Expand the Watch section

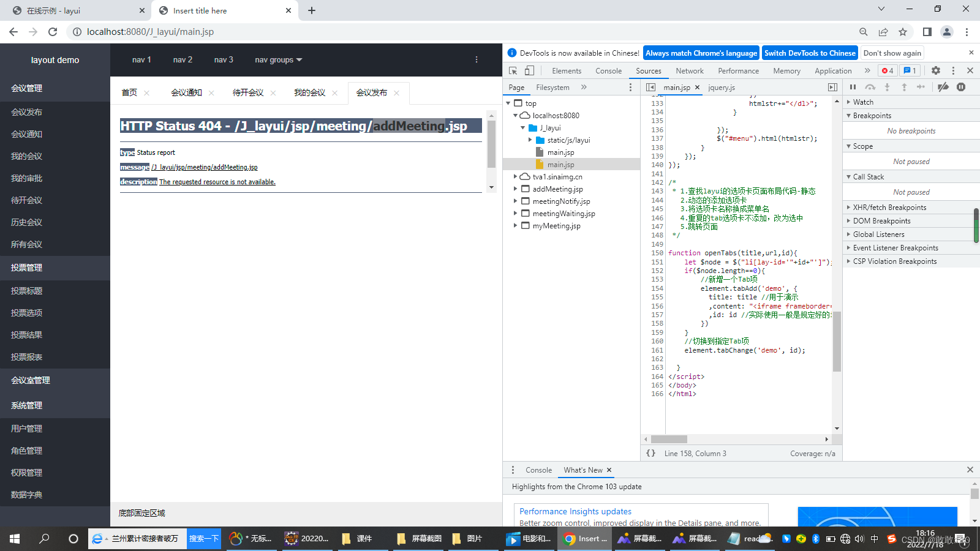pos(911,102)
